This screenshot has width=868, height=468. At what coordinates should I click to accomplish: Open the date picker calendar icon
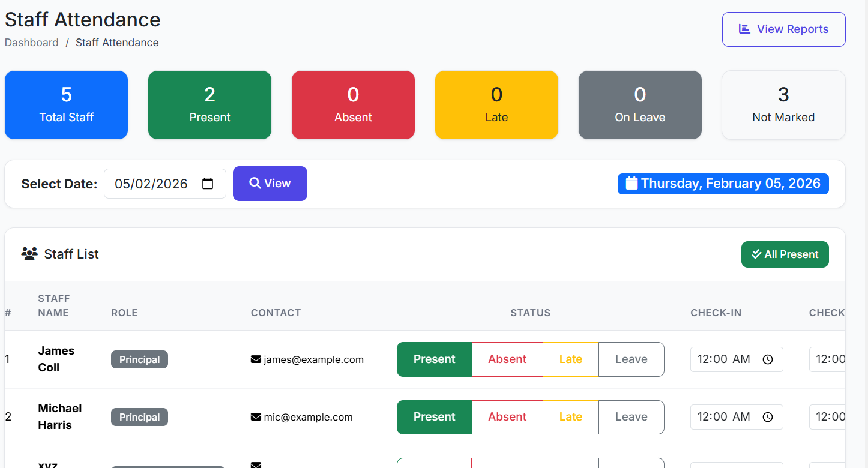[x=208, y=184]
